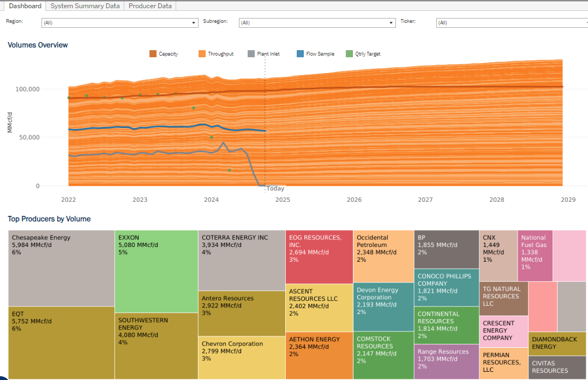Select the Conoco Phillips Company tile
This screenshot has height=380, width=588.
[447, 287]
